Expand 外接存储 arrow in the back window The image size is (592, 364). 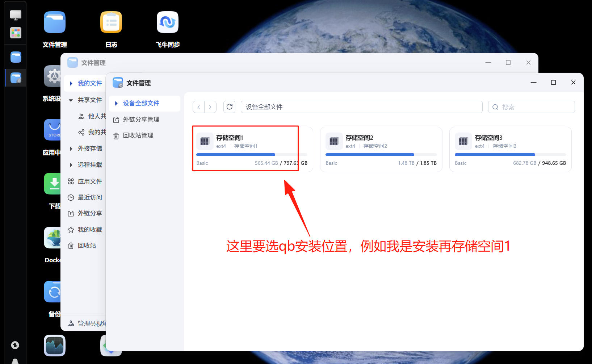pyautogui.click(x=71, y=148)
